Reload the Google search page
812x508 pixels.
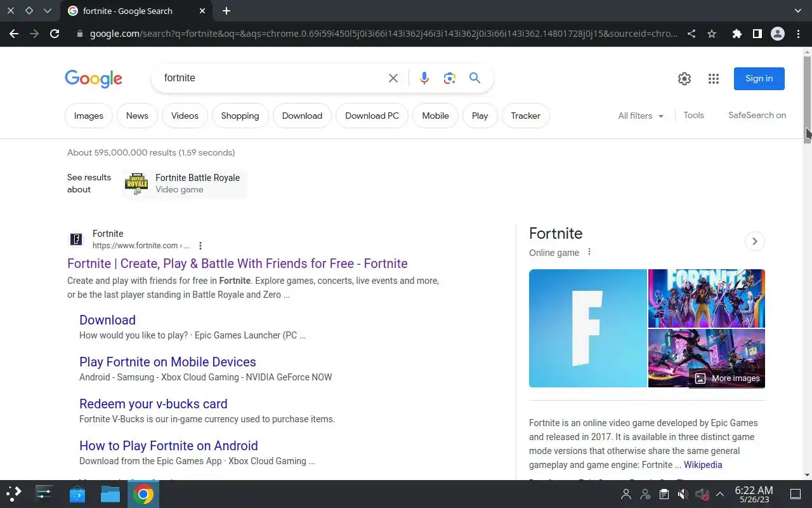[55, 34]
